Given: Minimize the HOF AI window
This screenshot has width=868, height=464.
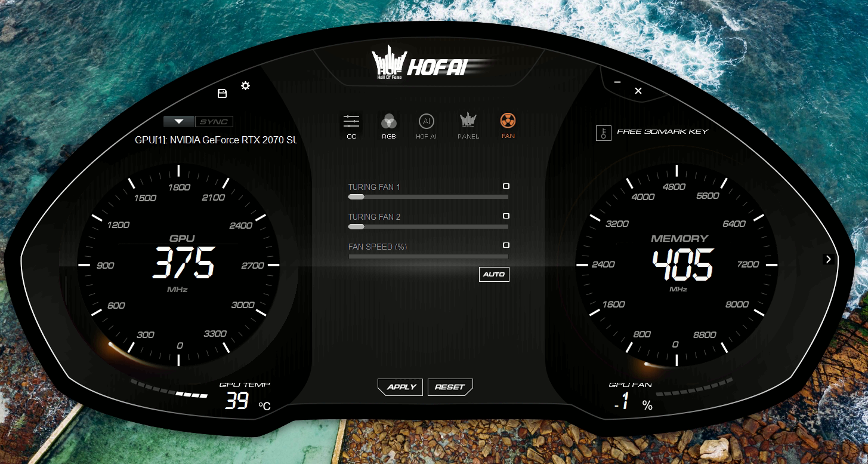Looking at the screenshot, I should [x=617, y=82].
